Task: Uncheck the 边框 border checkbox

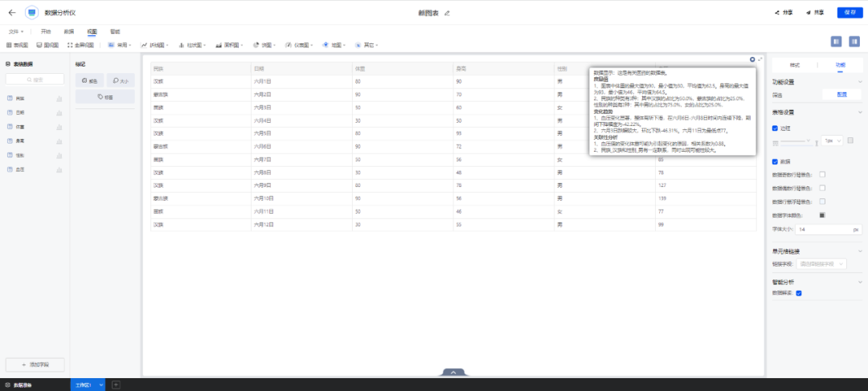Action: (x=775, y=128)
